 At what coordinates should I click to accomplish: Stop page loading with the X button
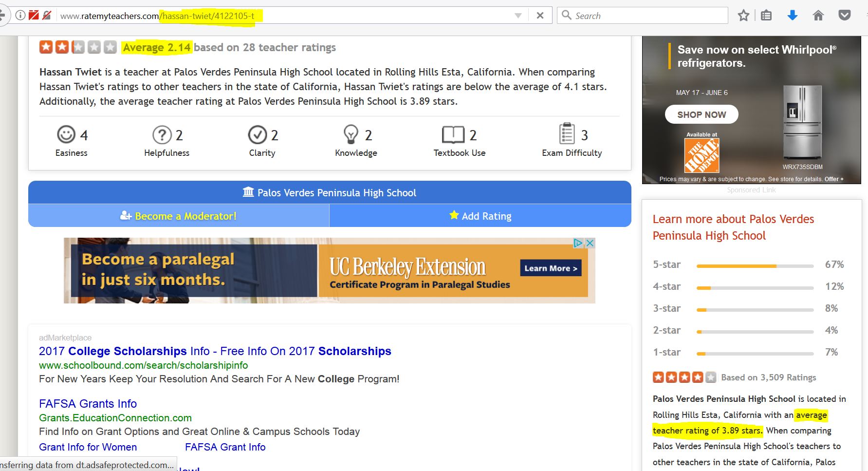pos(540,16)
